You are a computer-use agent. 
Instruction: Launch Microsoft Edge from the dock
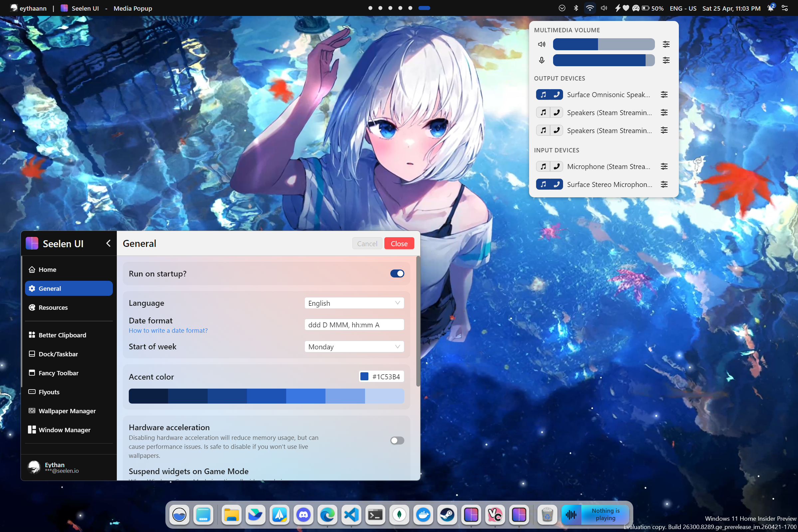327,515
